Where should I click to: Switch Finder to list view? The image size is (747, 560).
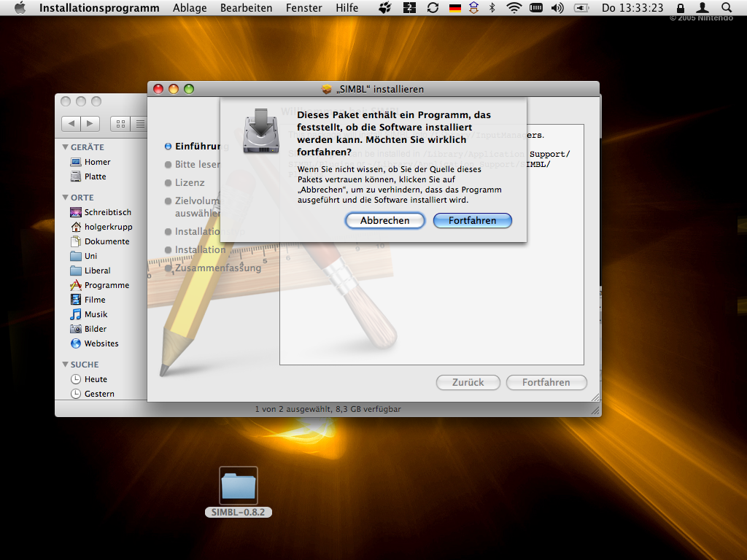[139, 124]
